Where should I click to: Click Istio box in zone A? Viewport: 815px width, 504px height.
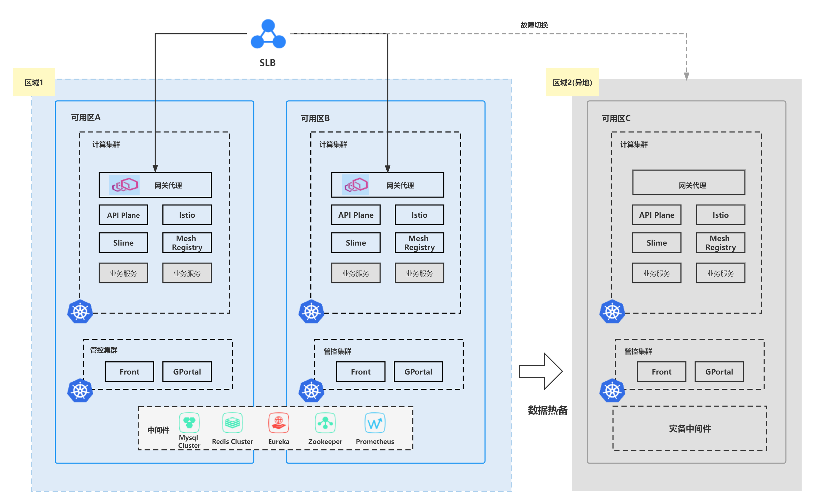187,215
